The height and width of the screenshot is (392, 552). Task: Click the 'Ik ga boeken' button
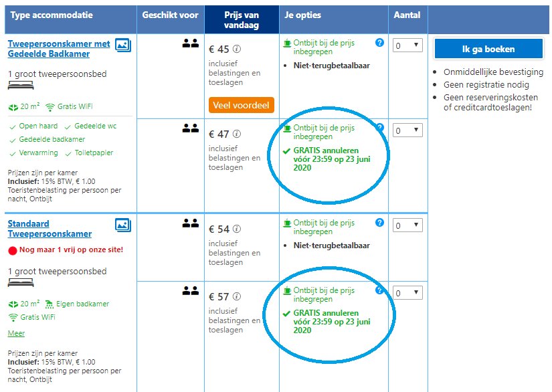click(488, 49)
